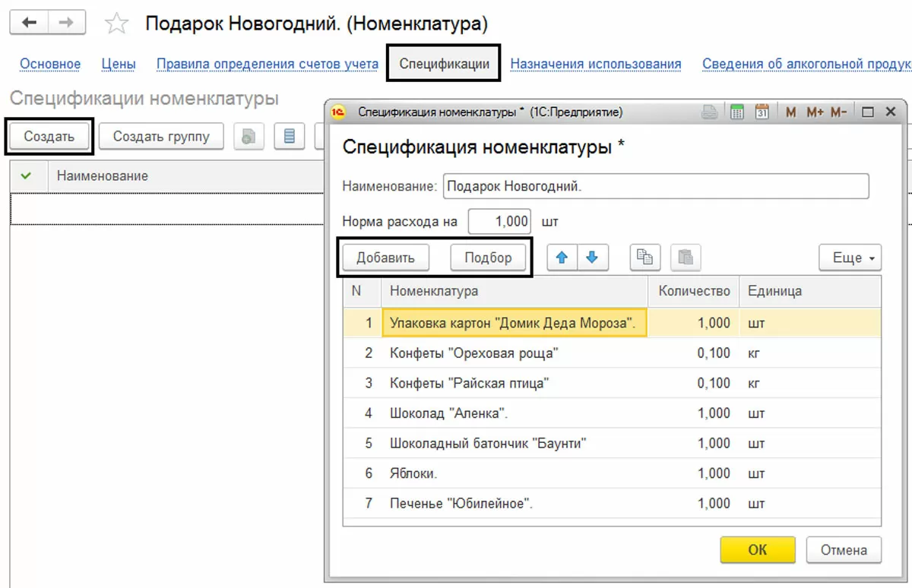Move row up with blue up arrow
Screen dimensions: 912x588
pos(562,258)
